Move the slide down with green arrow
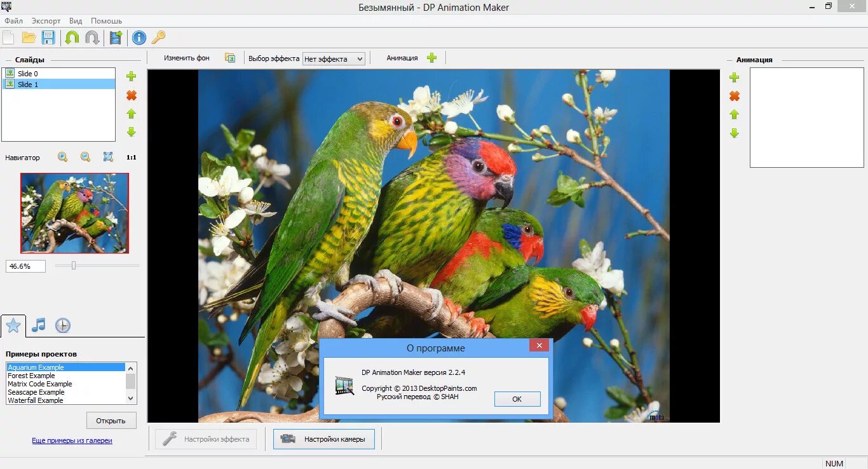 tap(132, 132)
